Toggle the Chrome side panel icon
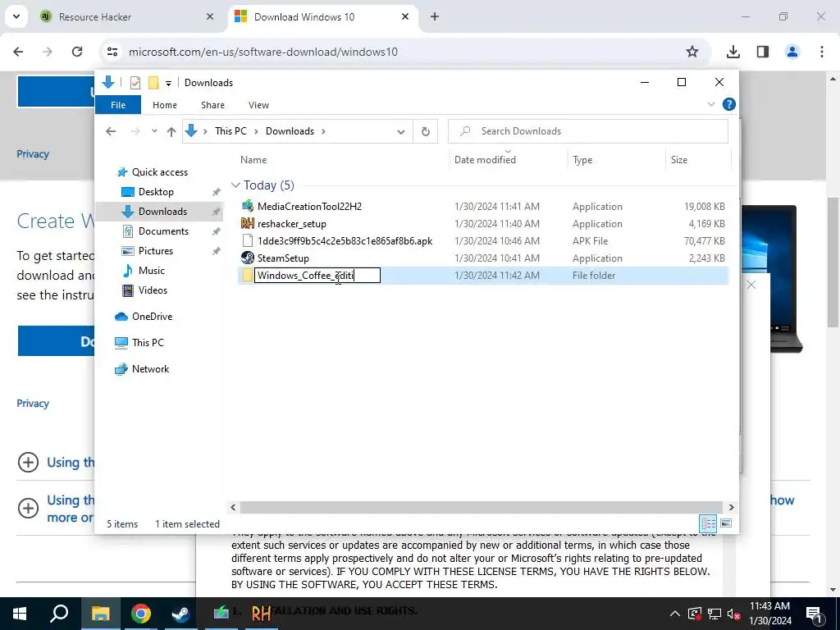The width and height of the screenshot is (840, 630). pos(763,52)
